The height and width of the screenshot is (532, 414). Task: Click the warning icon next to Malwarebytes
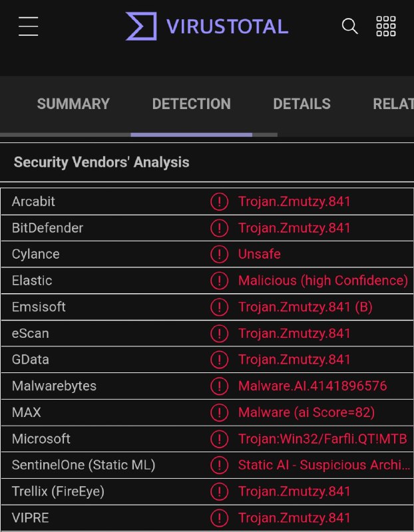click(x=219, y=386)
